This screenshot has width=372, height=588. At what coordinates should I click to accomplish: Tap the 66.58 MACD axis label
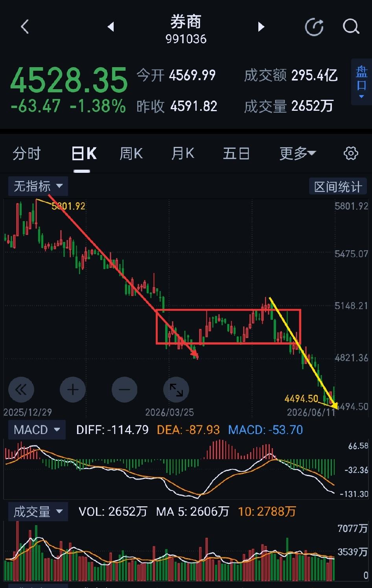(x=358, y=446)
